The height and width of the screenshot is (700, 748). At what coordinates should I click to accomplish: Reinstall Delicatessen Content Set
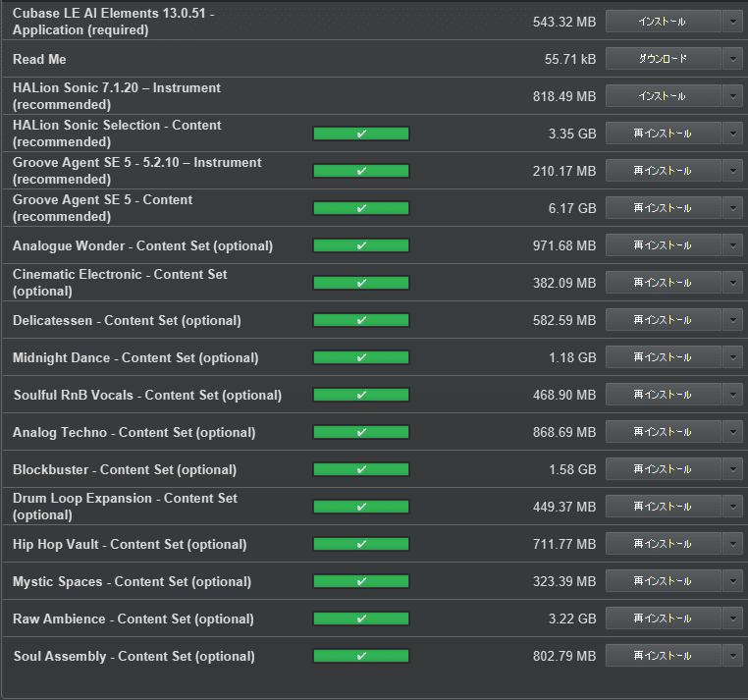click(663, 320)
